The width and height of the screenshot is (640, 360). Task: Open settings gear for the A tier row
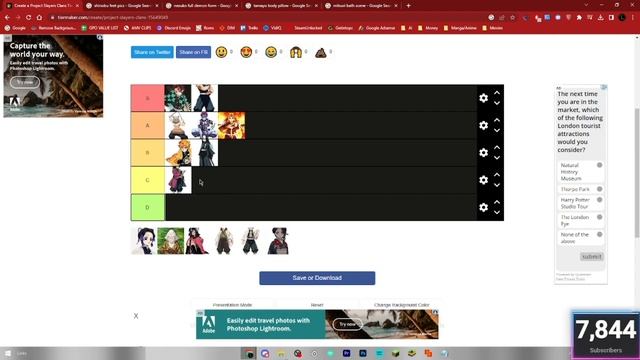point(483,125)
